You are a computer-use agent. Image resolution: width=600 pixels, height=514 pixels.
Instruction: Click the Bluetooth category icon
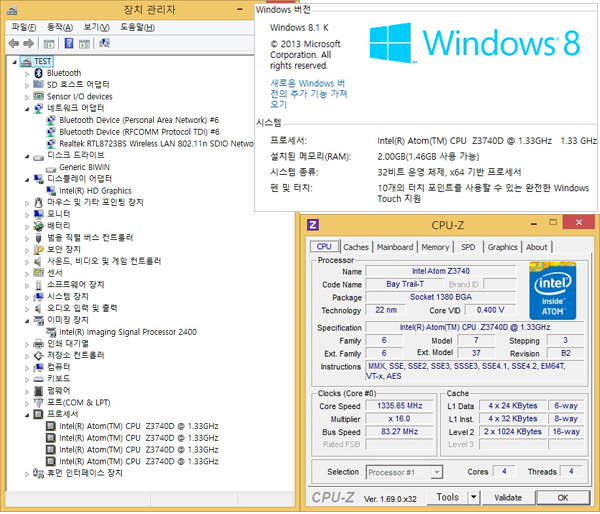38,73
